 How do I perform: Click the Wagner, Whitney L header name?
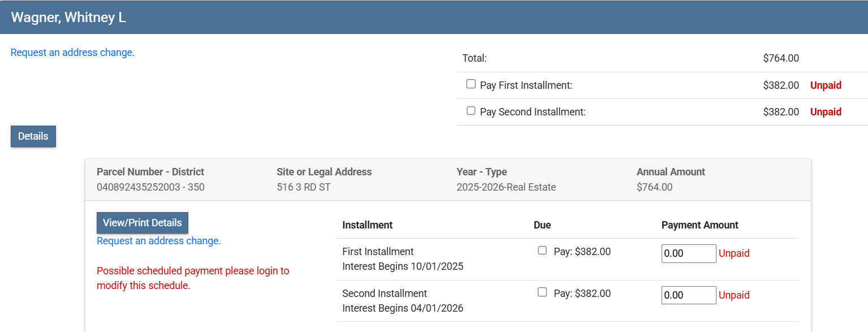[x=68, y=18]
